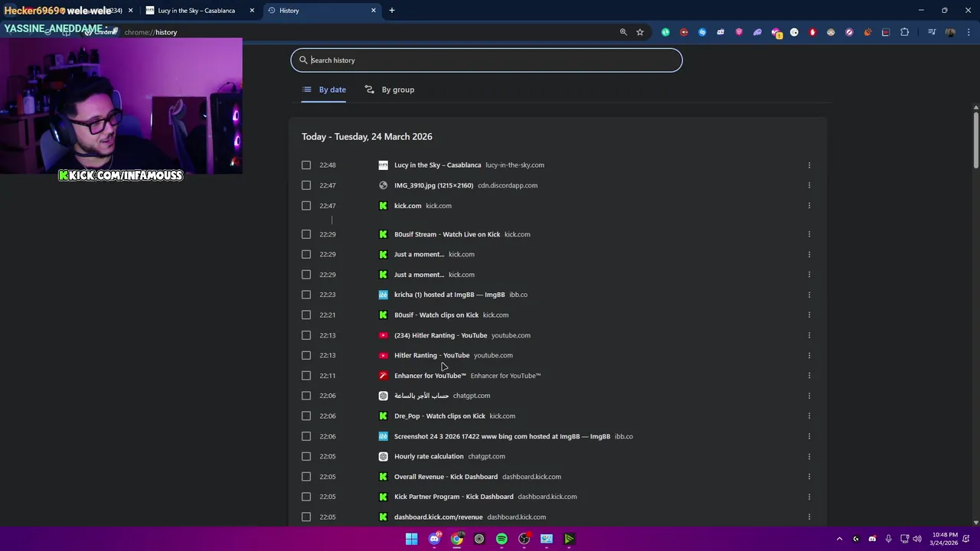
Task: Open more actions for Lucy in the Sky entry
Action: click(809, 165)
